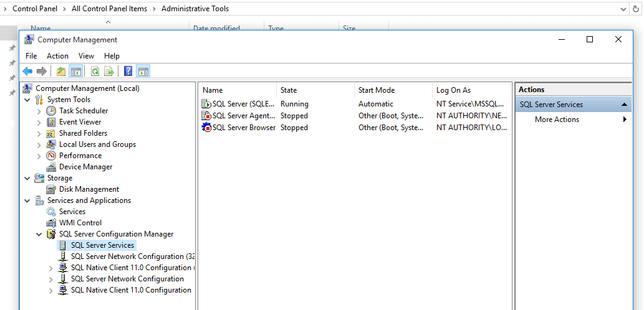Select the Performance gauge icon
Viewport: 644px width, 310px height.
pos(51,156)
